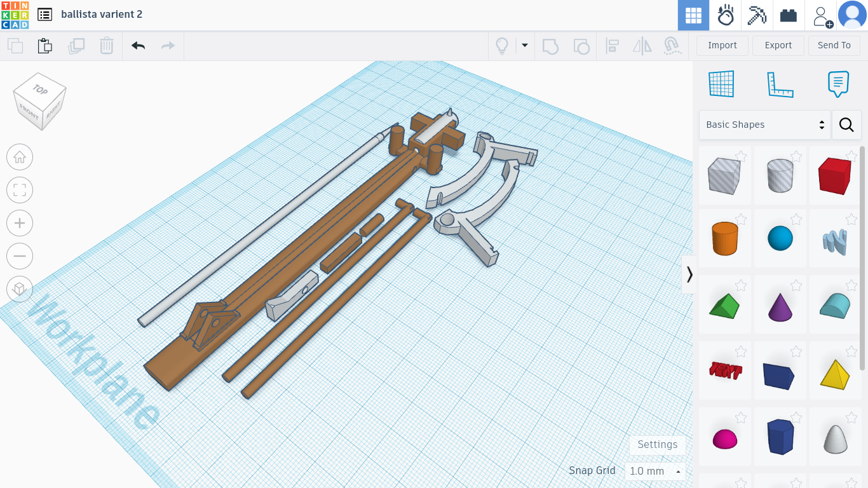Click the shapes panel scrollbar

tap(862, 257)
